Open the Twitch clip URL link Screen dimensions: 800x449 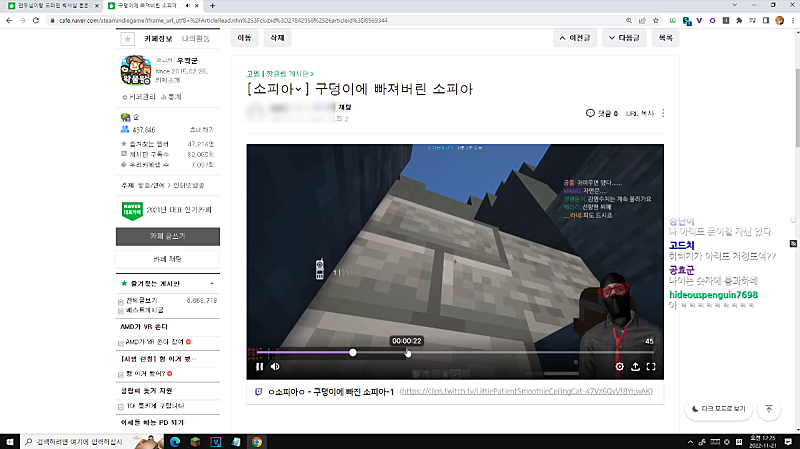coord(526,391)
